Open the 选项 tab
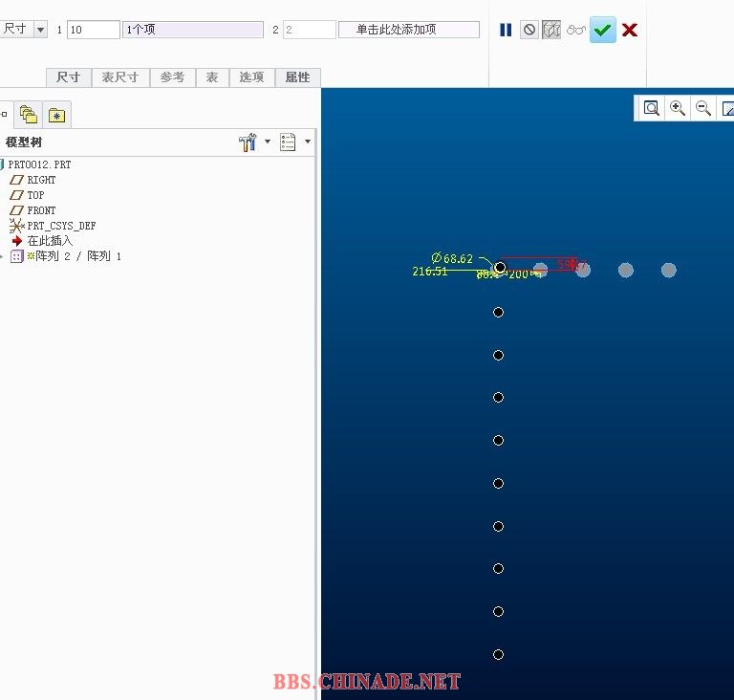This screenshot has width=734, height=700. 251,77
